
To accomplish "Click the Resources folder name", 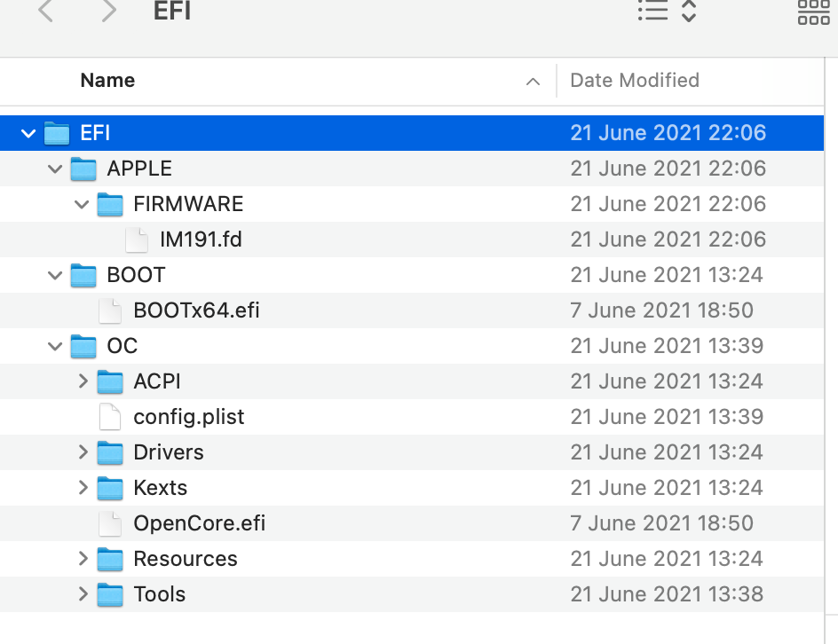I will (x=186, y=559).
